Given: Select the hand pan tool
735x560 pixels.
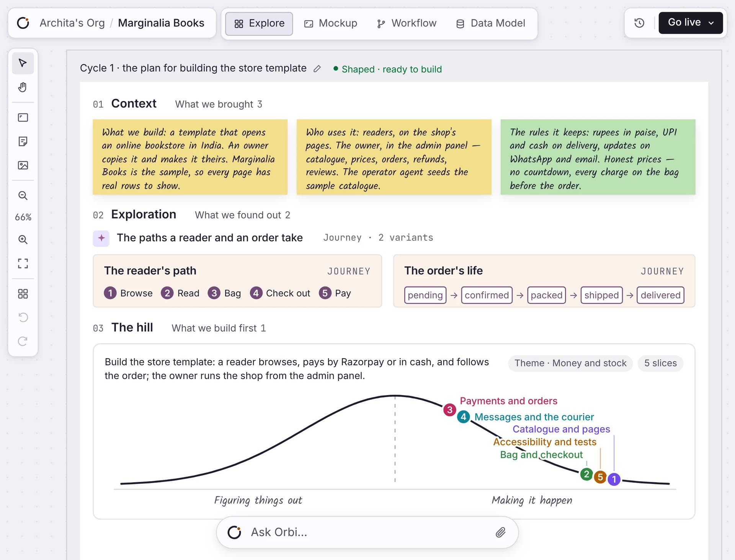Looking at the screenshot, I should click(x=23, y=87).
